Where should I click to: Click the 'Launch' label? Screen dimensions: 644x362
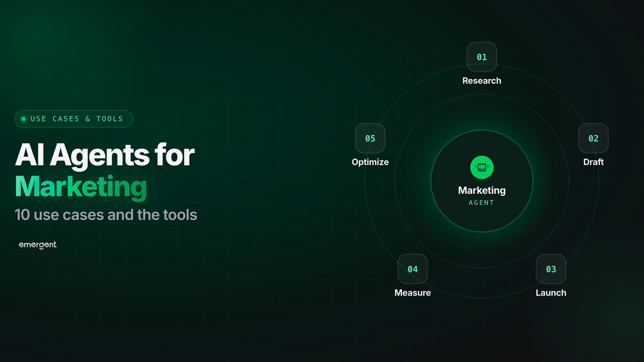click(x=551, y=293)
